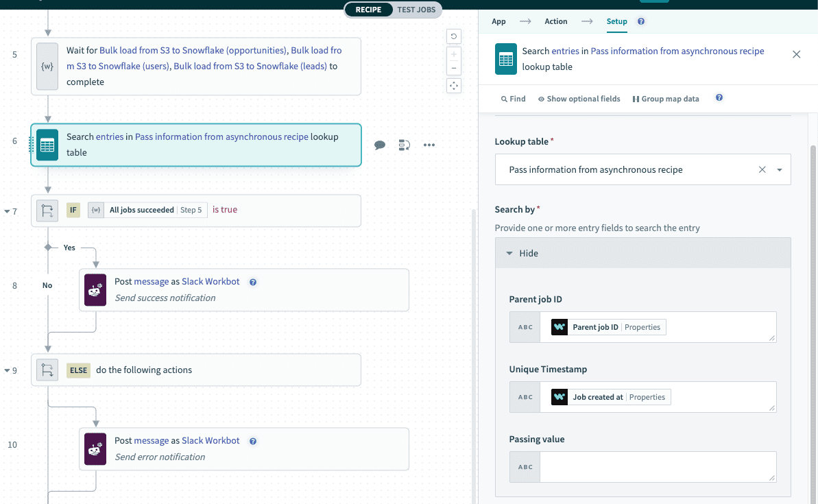818x504 pixels.
Task: Open the Lookup table dropdown arrow
Action: (780, 170)
